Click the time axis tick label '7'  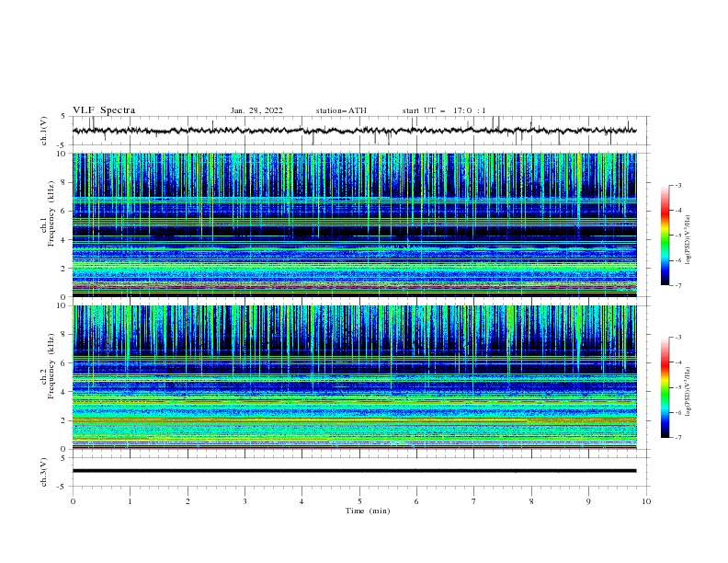pyautogui.click(x=474, y=501)
